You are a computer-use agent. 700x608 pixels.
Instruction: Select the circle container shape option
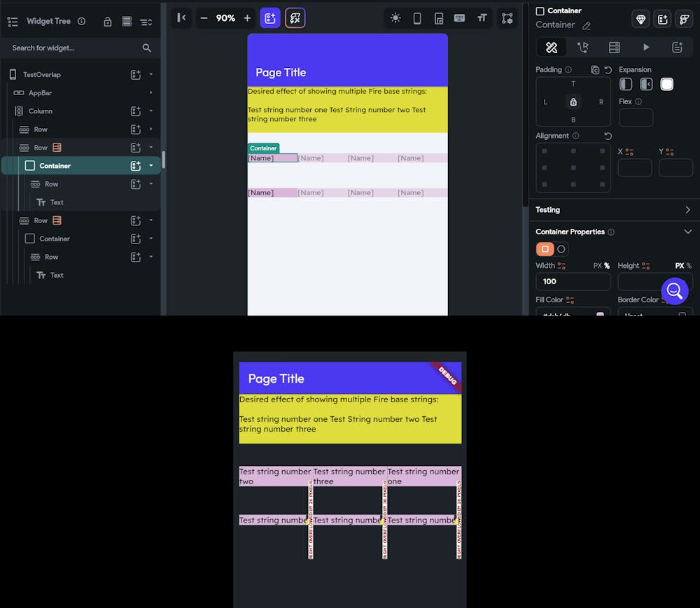click(561, 249)
